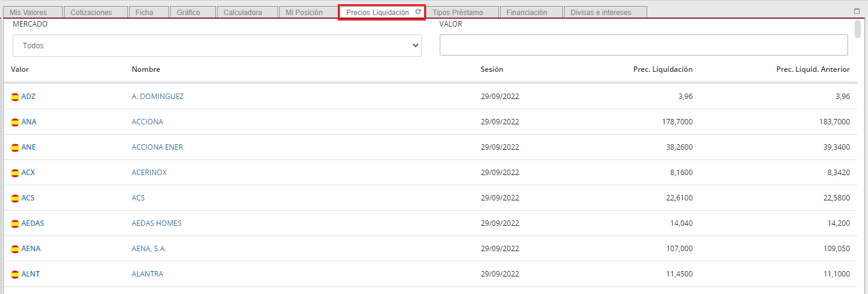Click the Spain flag beside ADZ
Image resolution: width=868 pixels, height=294 pixels.
(x=15, y=97)
